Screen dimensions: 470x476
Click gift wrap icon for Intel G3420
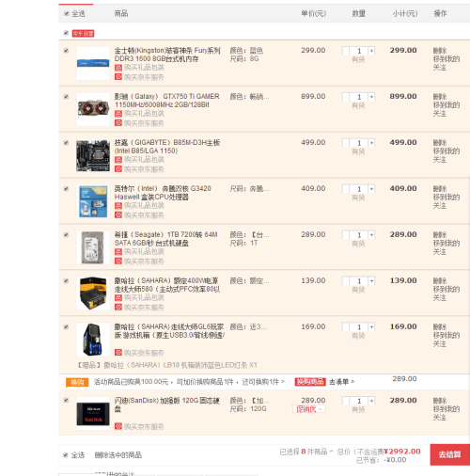pyautogui.click(x=118, y=206)
